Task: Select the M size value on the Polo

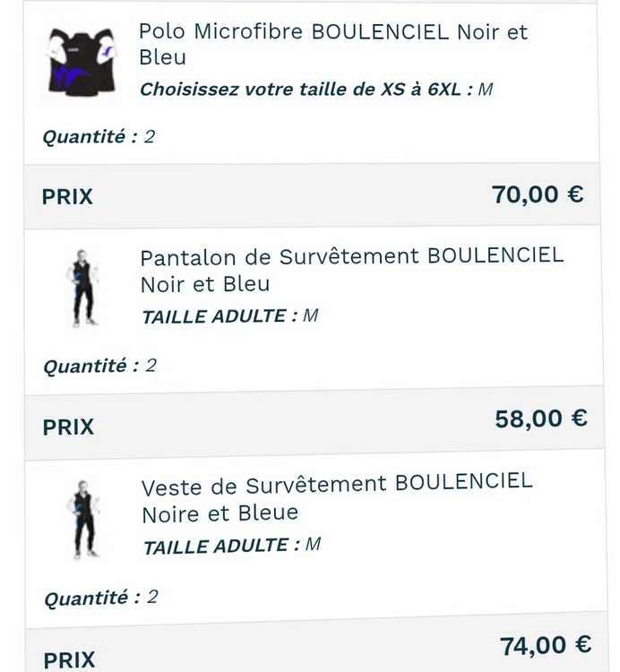Action: coord(486,90)
